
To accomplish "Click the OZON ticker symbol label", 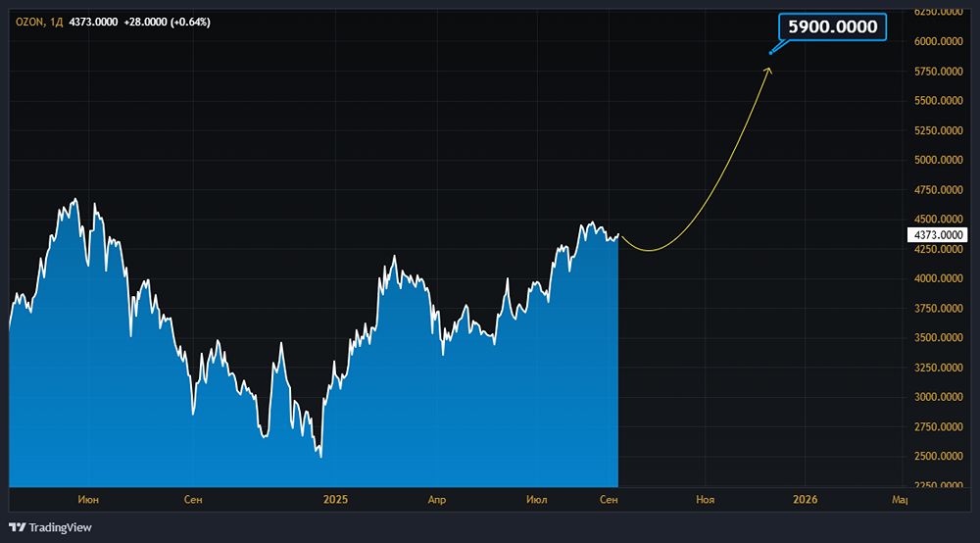I will pyautogui.click(x=29, y=22).
